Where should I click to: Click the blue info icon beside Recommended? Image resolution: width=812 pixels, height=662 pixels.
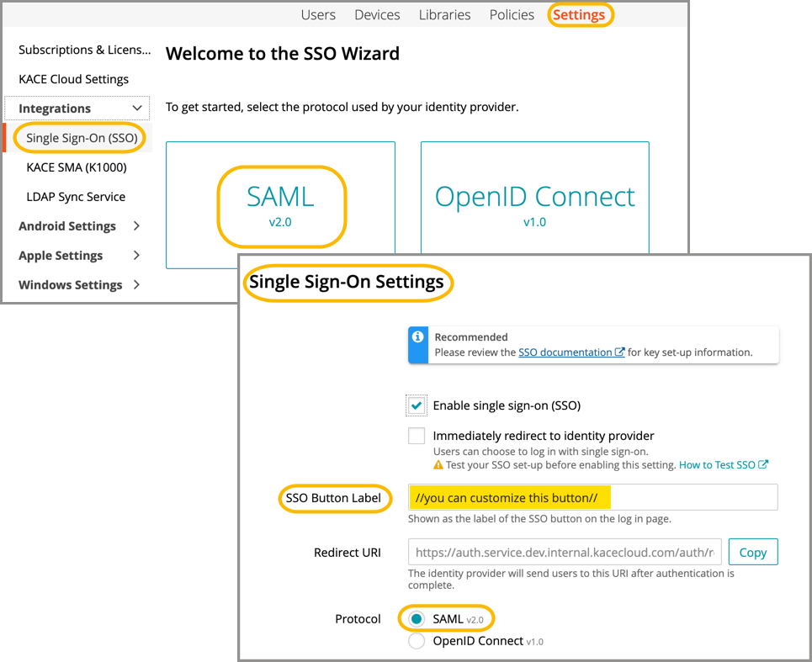(418, 336)
